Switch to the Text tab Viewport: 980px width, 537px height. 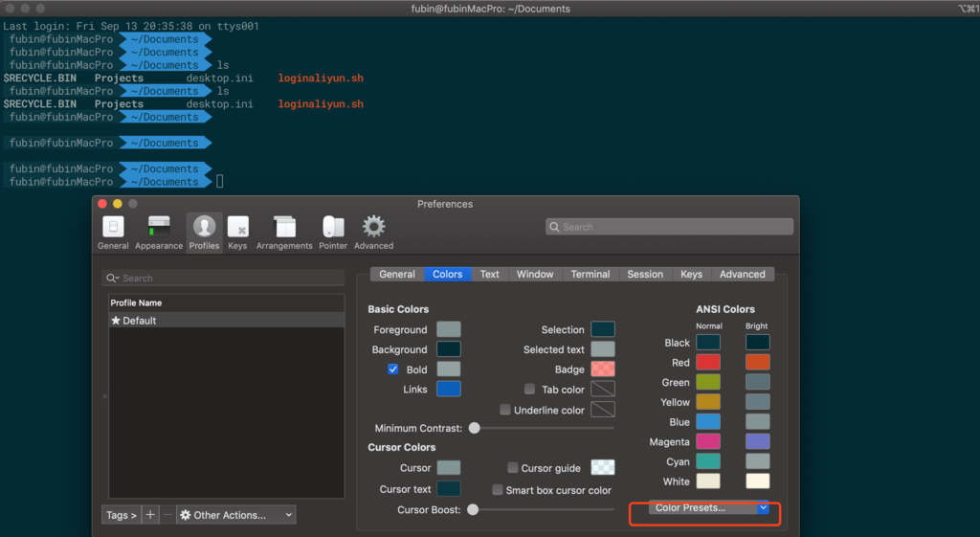click(x=489, y=274)
